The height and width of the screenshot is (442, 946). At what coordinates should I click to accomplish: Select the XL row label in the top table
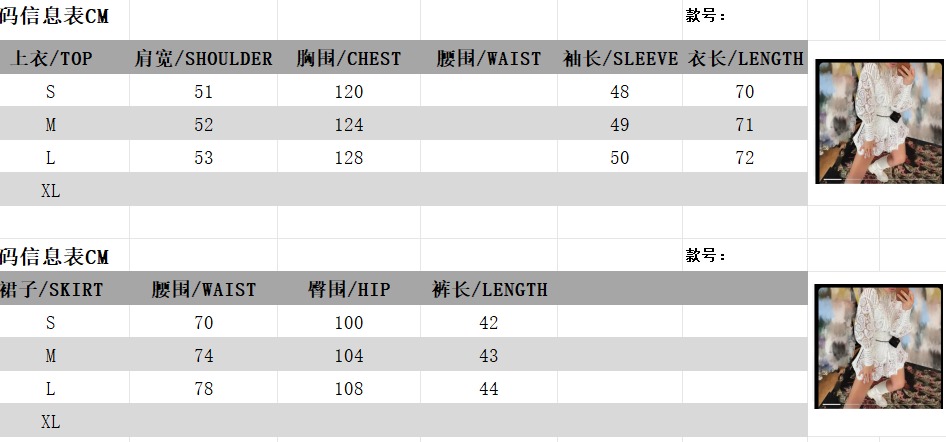pyautogui.click(x=51, y=191)
